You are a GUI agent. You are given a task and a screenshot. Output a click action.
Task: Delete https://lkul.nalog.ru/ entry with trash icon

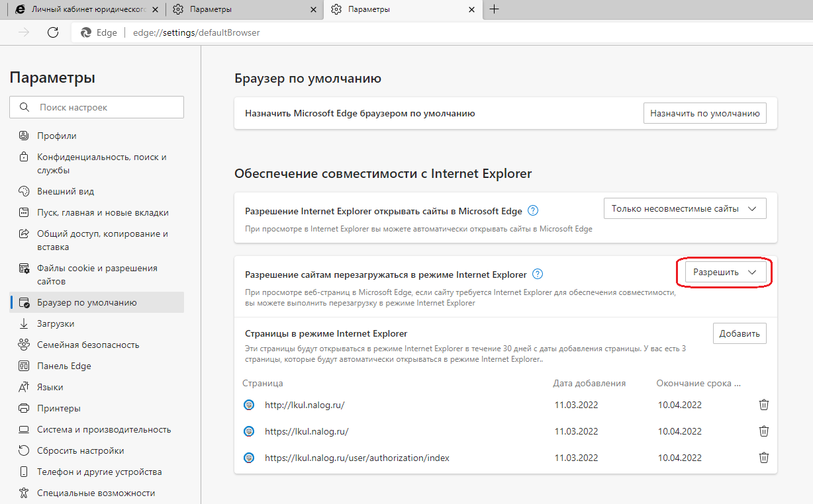coord(763,431)
